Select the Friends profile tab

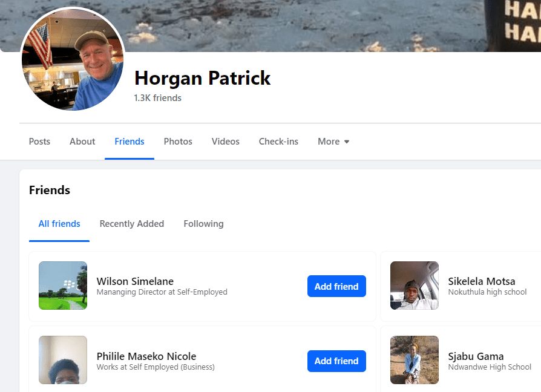130,142
